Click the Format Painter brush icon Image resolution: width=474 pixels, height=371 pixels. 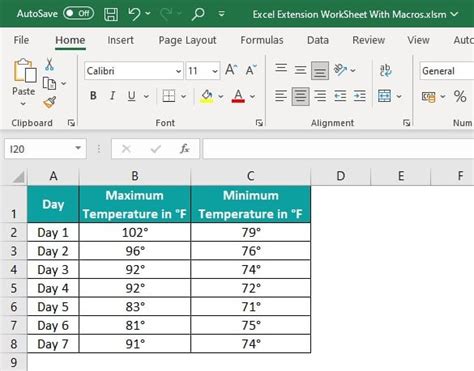49,102
